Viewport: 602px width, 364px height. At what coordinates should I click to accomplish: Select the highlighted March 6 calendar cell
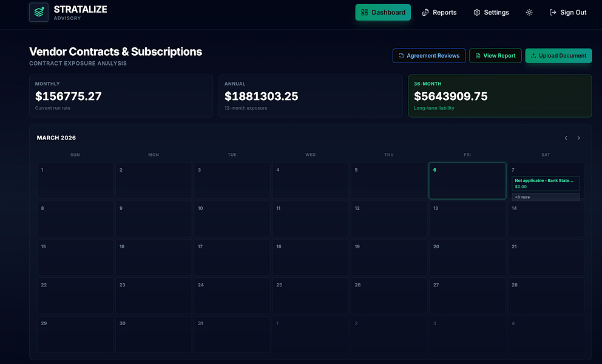pyautogui.click(x=467, y=180)
